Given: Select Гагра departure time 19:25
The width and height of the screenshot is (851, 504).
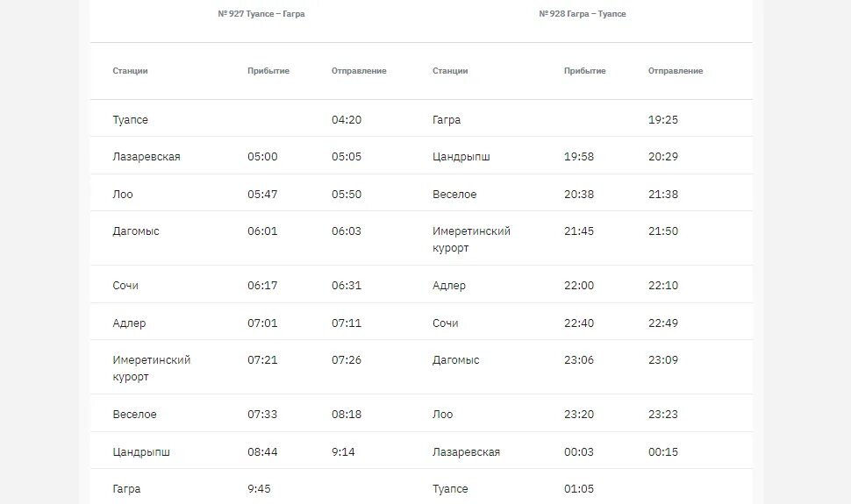Looking at the screenshot, I should click(663, 120).
